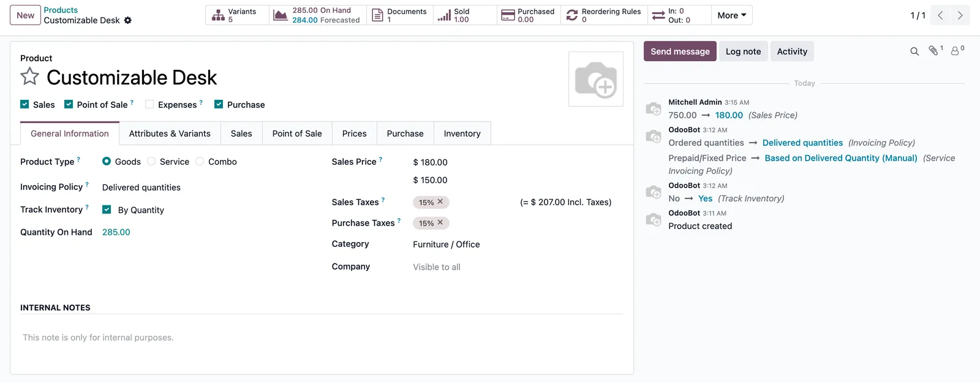Open Reordering Rules refresh icon
Screen dimensions: 980x383
point(572,15)
